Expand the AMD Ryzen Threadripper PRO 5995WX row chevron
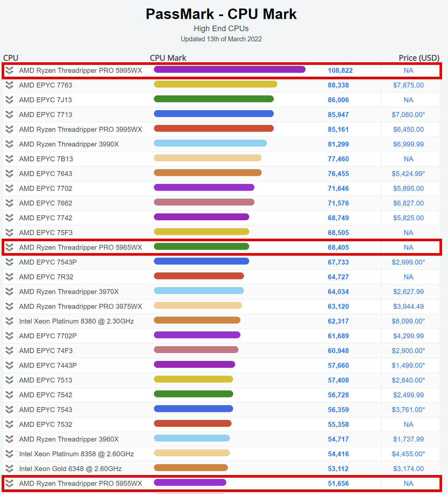Viewport: 448px width, 494px height. tap(9, 70)
